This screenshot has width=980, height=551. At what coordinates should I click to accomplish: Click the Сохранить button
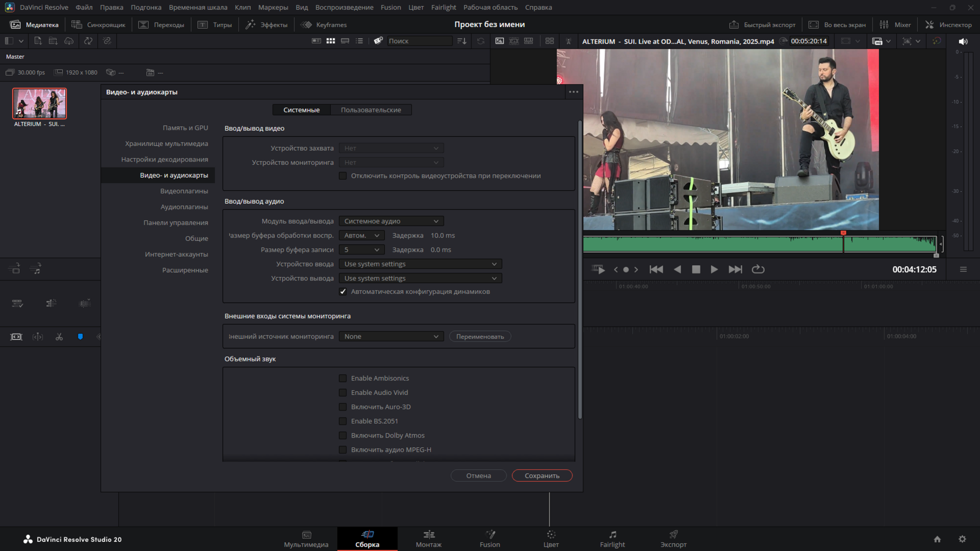[542, 476]
